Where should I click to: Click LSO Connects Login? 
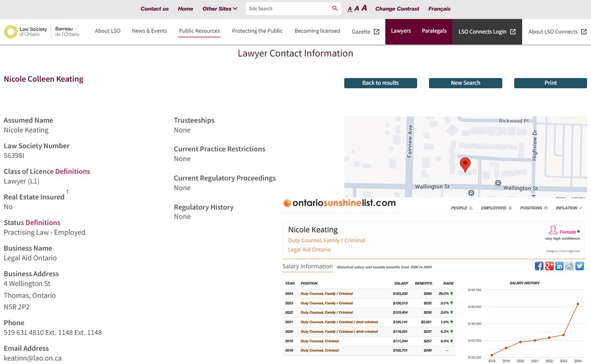[x=487, y=32]
